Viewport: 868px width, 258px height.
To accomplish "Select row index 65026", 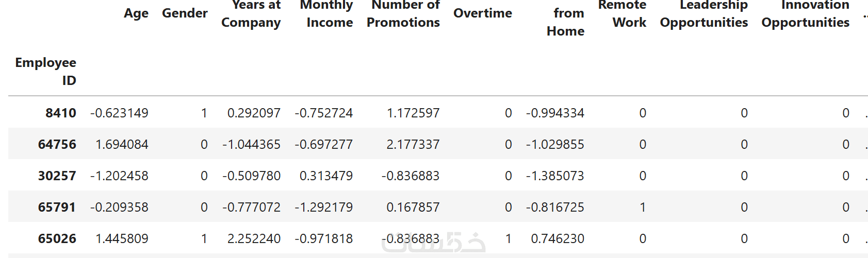I will coord(57,239).
